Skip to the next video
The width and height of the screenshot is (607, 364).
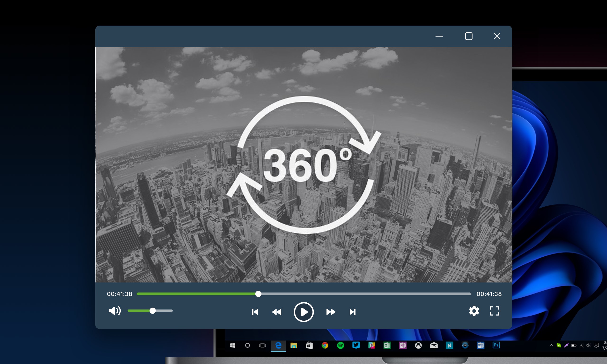pos(353,312)
